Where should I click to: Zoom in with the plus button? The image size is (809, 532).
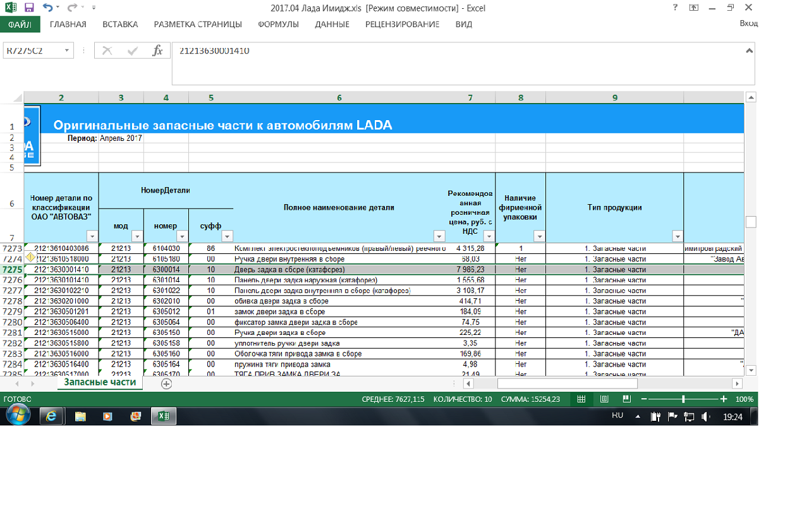[x=724, y=399]
